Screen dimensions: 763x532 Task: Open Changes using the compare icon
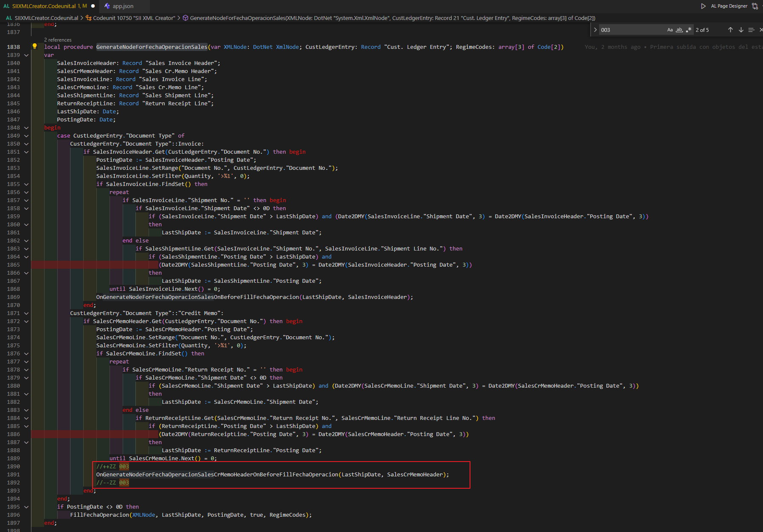pos(755,6)
